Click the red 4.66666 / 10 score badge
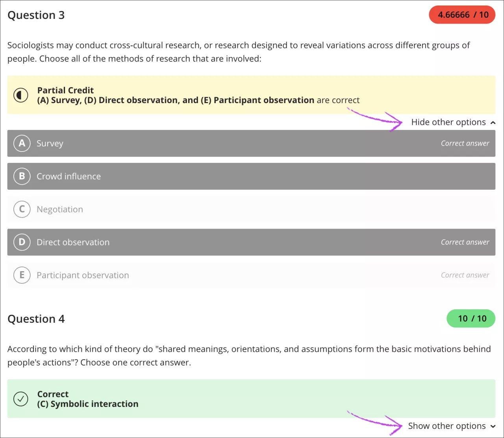504x438 pixels. (x=462, y=15)
